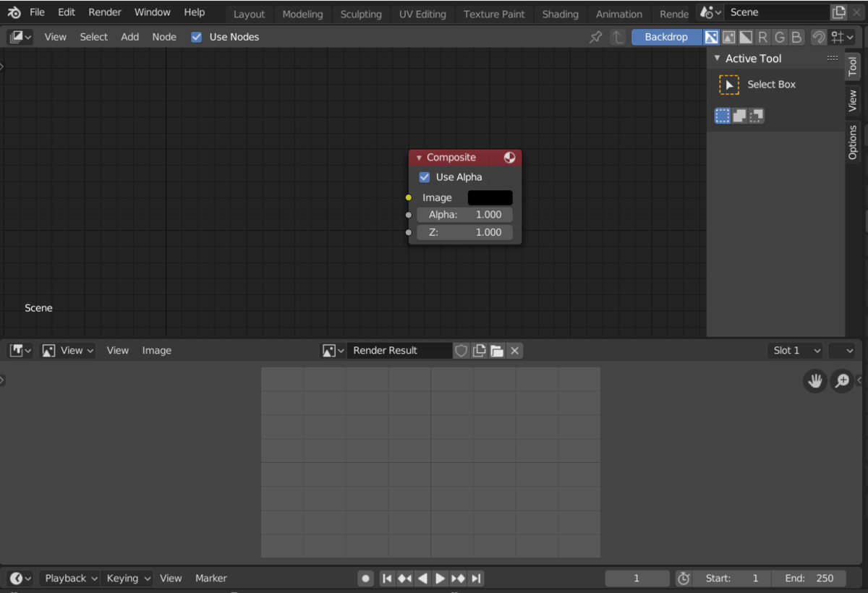The height and width of the screenshot is (593, 868).
Task: Open the compositor editor type dropdown
Action: click(x=20, y=37)
